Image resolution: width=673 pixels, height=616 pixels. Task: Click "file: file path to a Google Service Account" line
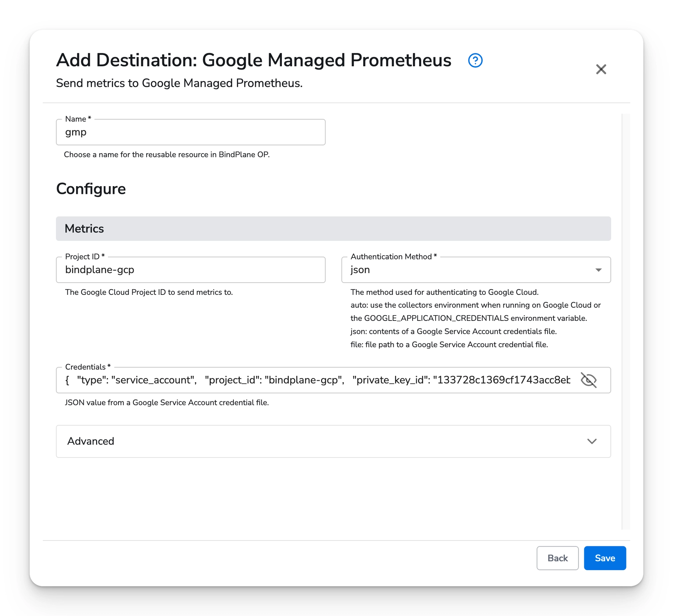pyautogui.click(x=449, y=345)
